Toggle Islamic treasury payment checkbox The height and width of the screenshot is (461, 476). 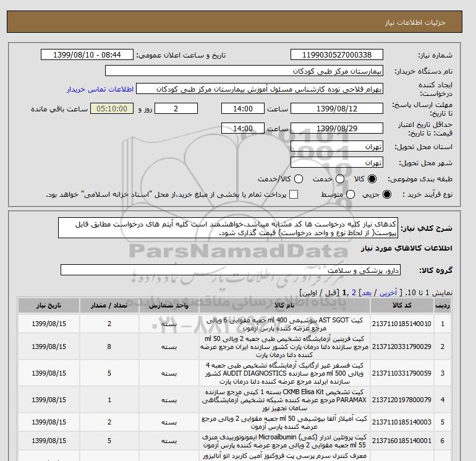(x=294, y=194)
